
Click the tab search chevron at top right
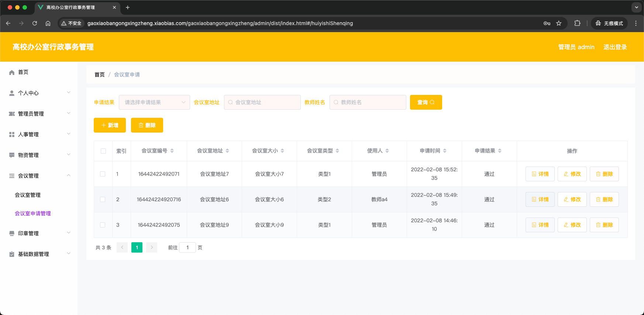[x=636, y=7]
